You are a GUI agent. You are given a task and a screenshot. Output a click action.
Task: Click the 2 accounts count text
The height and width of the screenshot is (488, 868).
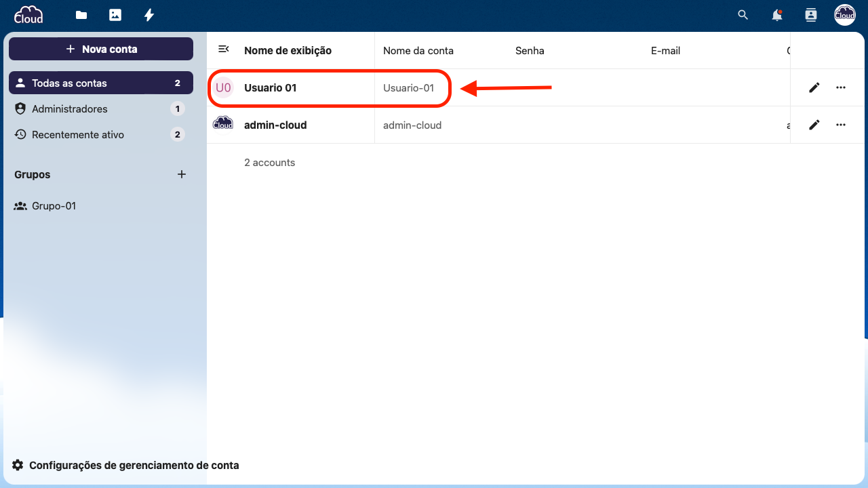pos(270,163)
